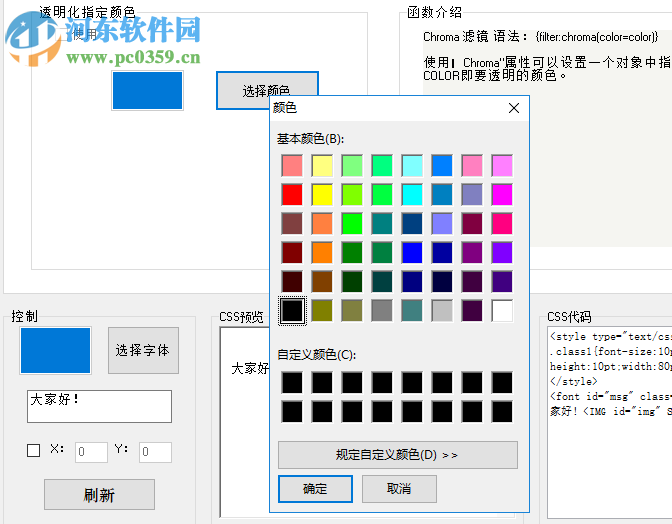The height and width of the screenshot is (524, 672).
Task: Click the 选择字体 button
Action: pos(143,350)
